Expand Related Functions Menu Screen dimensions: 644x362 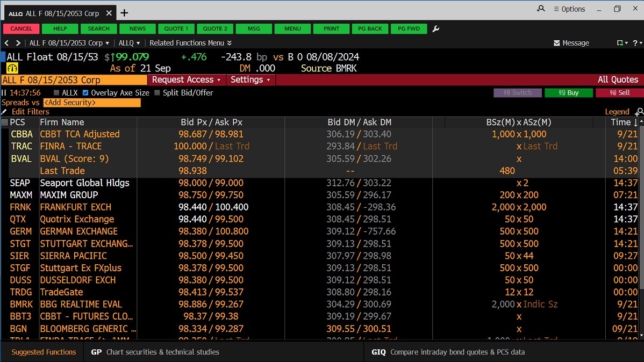click(x=191, y=43)
